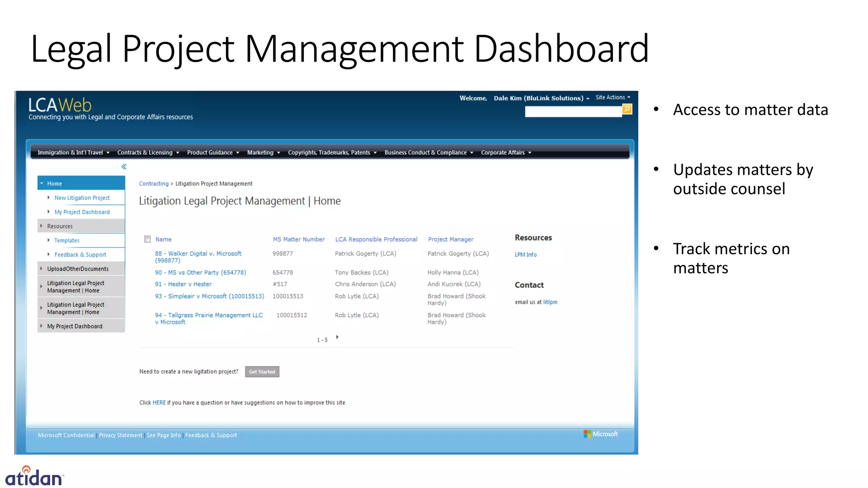Click the Contracting breadcrumb link
Viewport: 868px width, 488px height.
coord(153,184)
